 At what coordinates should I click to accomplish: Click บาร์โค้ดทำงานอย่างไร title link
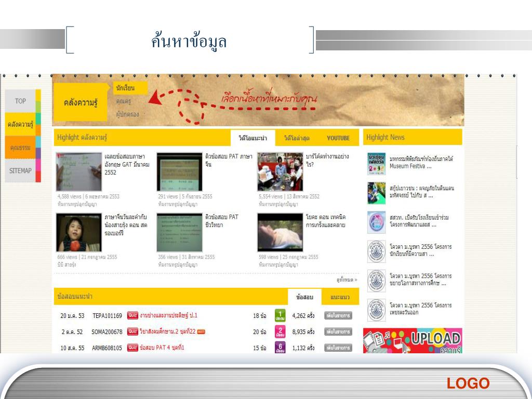[x=327, y=160]
